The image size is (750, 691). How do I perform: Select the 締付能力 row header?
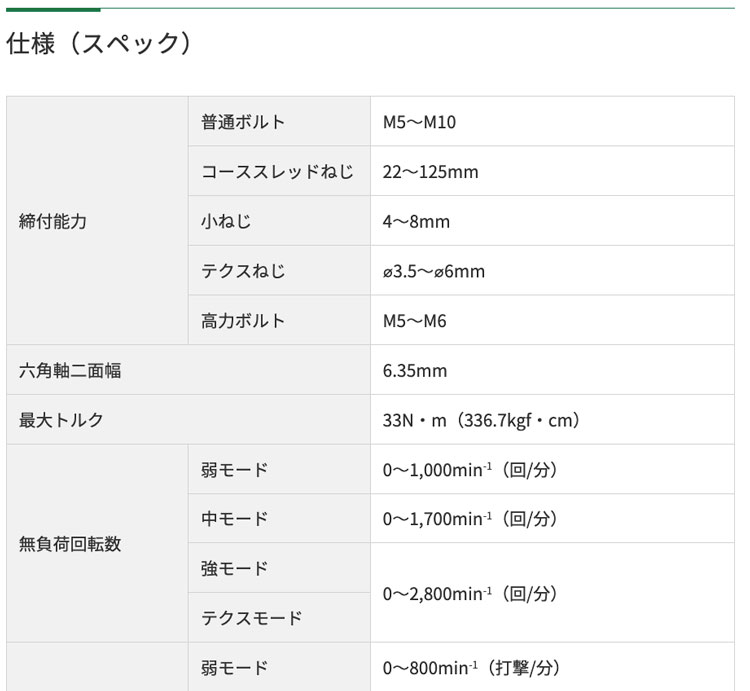[53, 221]
